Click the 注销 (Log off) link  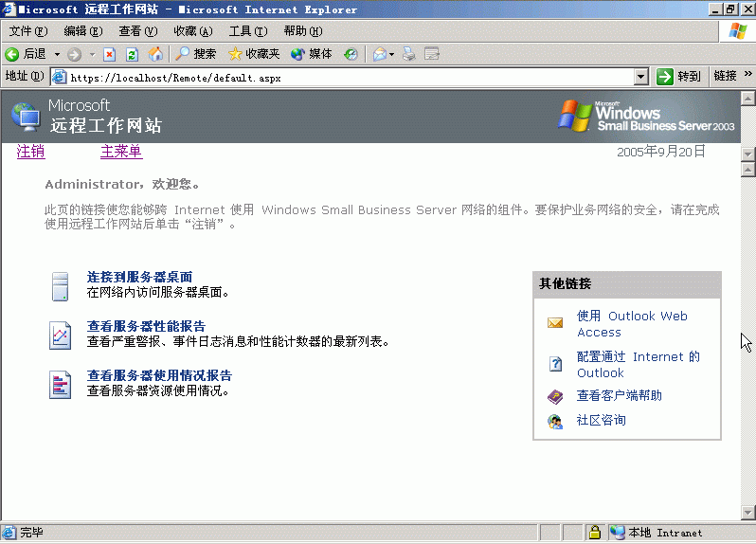(x=30, y=152)
